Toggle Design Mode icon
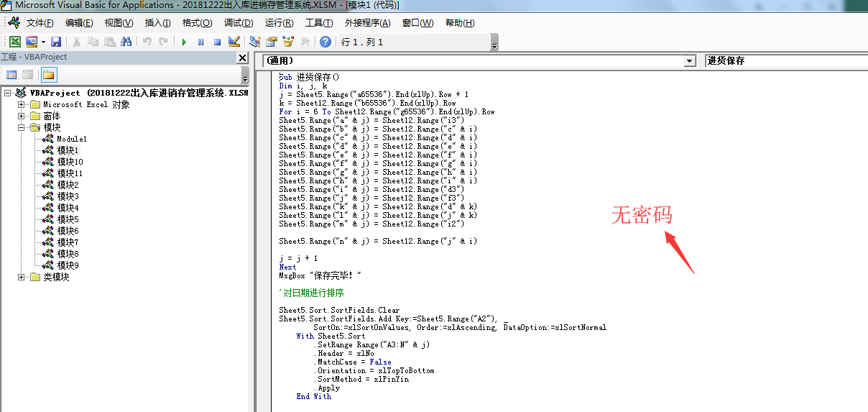The width and height of the screenshot is (868, 412). [x=234, y=42]
